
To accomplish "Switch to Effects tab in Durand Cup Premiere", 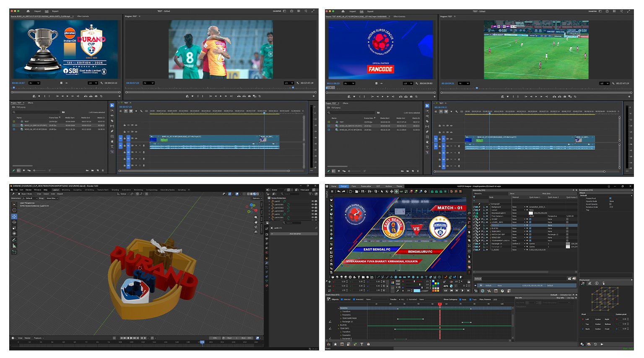I will [x=31, y=103].
